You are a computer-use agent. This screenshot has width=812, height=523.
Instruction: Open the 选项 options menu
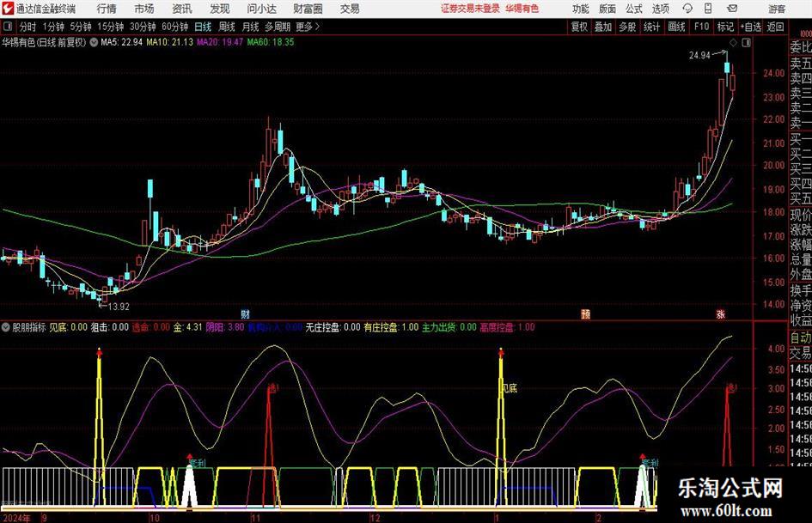[x=660, y=9]
